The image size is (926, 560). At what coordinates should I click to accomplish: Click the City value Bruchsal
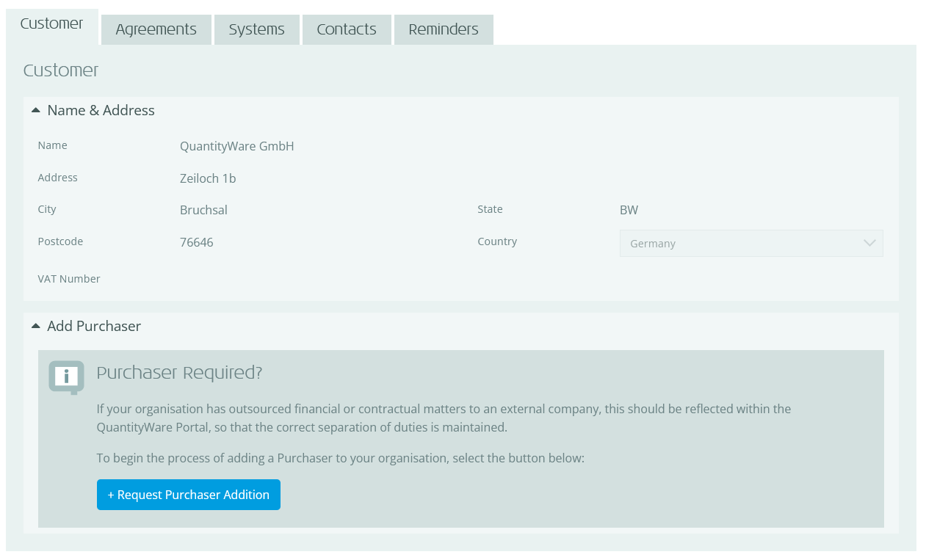point(203,210)
